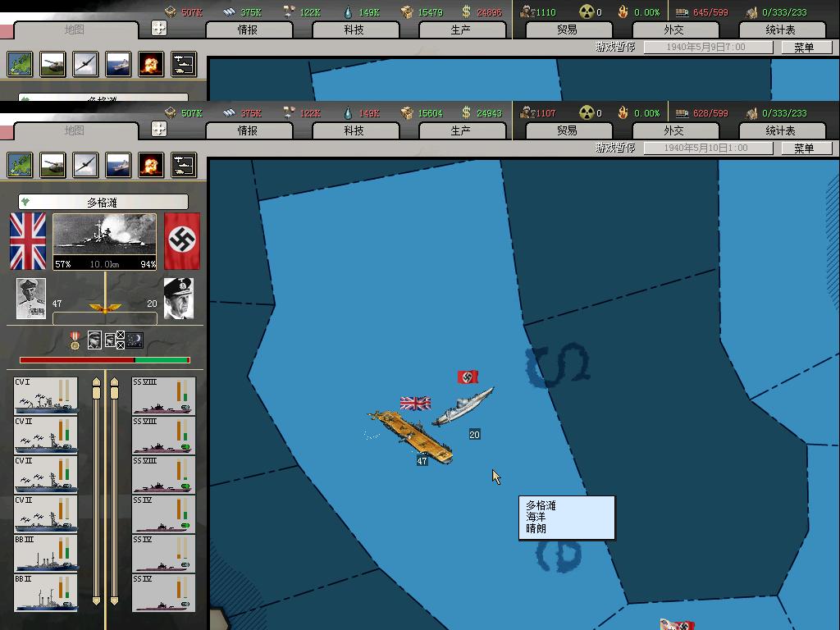Select the German flag on the map
Screen dimensions: 840x630
click(x=468, y=377)
